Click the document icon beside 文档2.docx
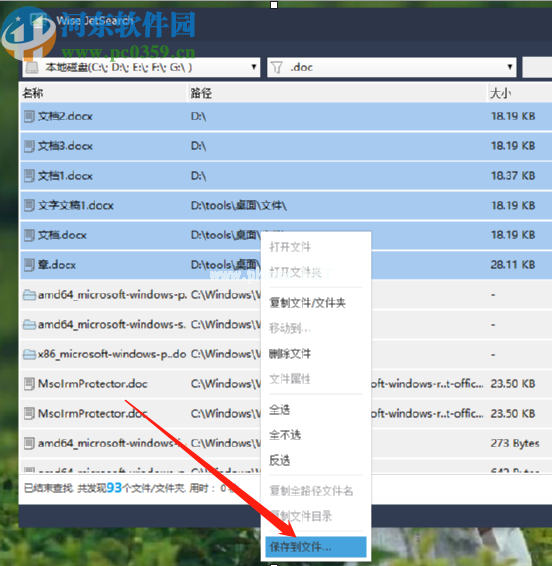The image size is (552, 566). tap(29, 116)
